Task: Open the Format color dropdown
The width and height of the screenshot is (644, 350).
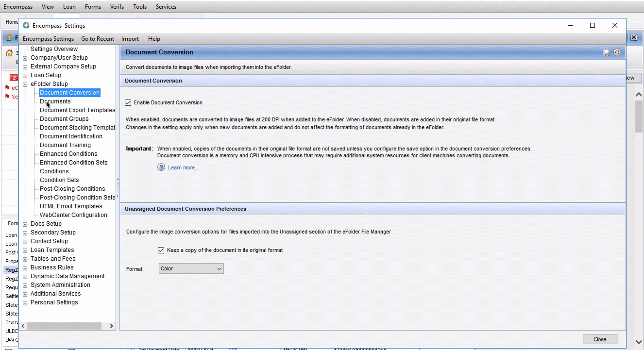Action: tap(191, 268)
